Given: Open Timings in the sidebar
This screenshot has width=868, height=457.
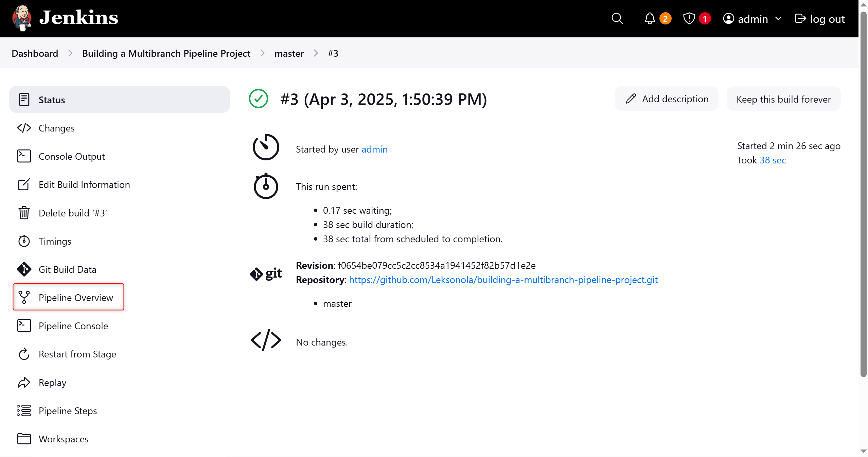Looking at the screenshot, I should tap(119, 241).
